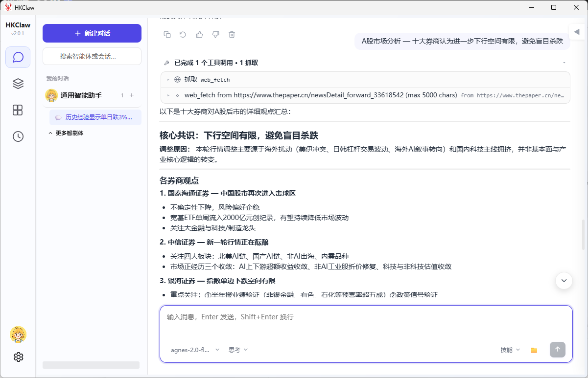Focus the 搜索智能体或会话 search field
588x378 pixels.
92,56
